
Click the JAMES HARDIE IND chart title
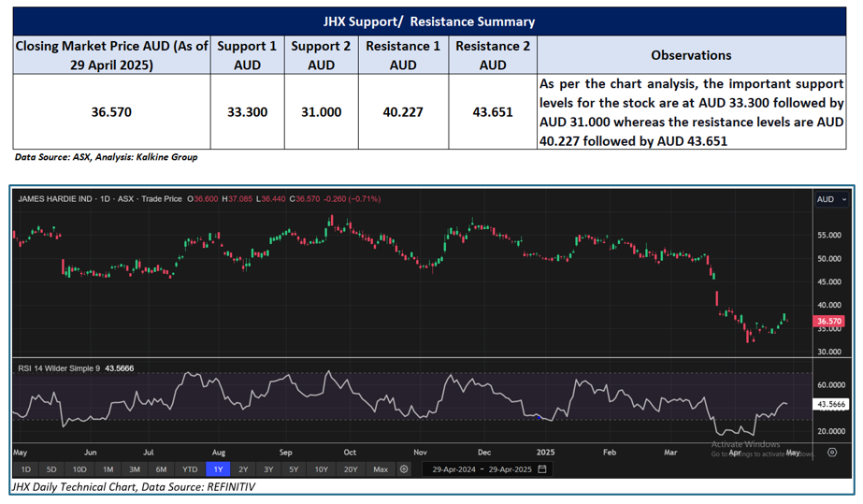(x=55, y=198)
